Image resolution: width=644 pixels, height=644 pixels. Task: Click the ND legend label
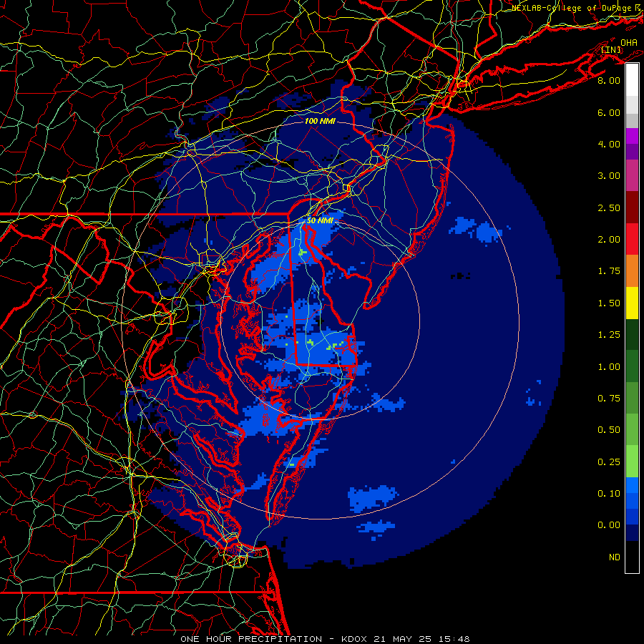tap(615, 557)
